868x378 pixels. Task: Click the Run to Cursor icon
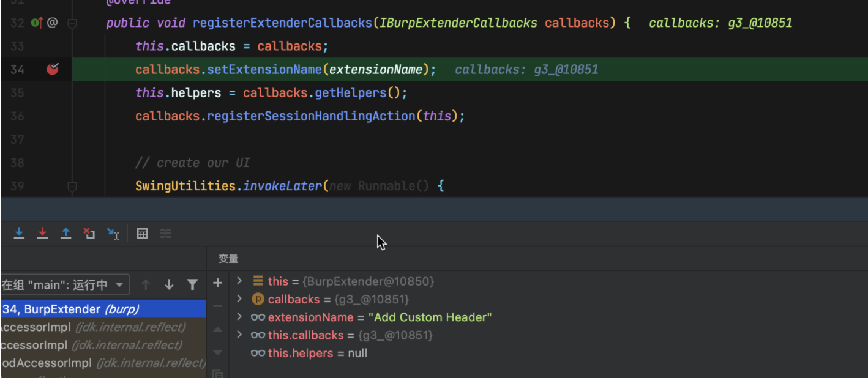tap(113, 233)
